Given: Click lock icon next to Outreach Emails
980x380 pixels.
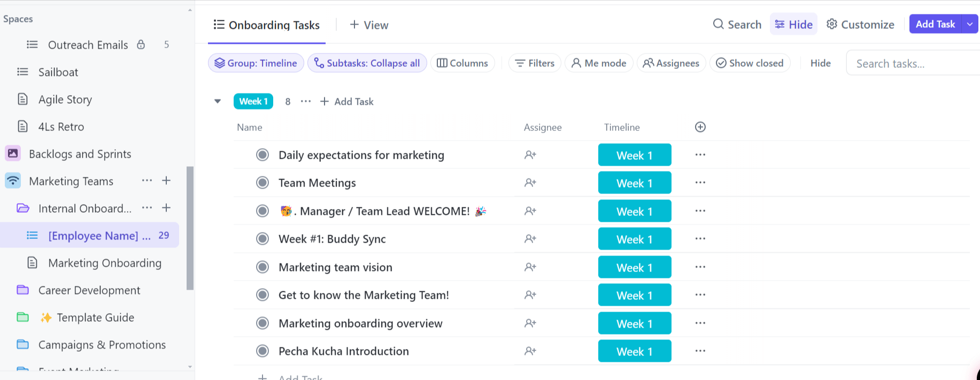Looking at the screenshot, I should click(x=141, y=44).
